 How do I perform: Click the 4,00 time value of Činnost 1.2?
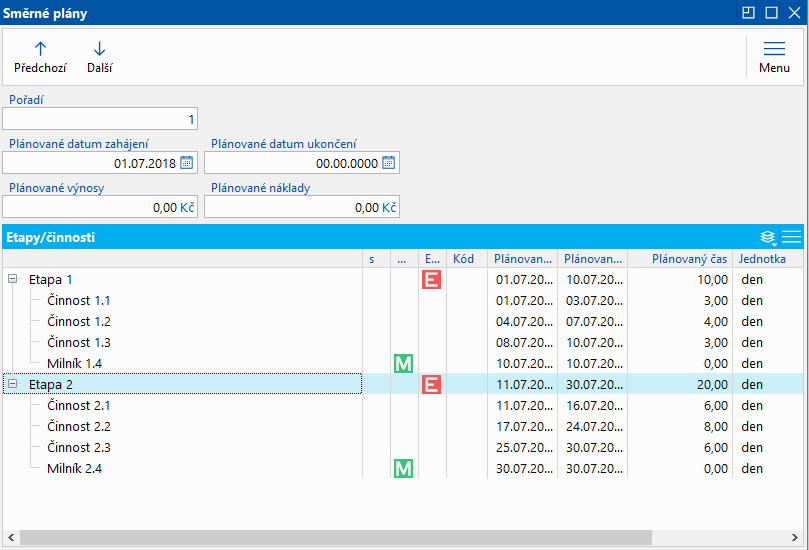click(716, 322)
